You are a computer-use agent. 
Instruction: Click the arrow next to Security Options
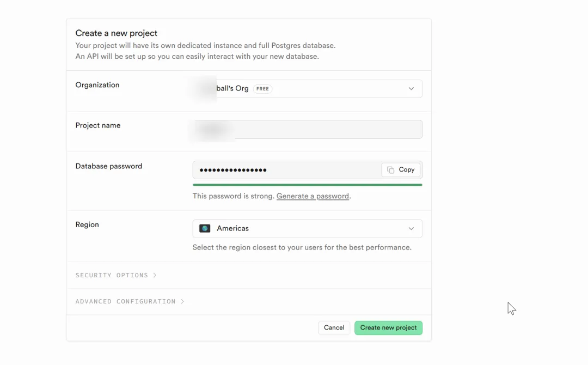coord(155,275)
